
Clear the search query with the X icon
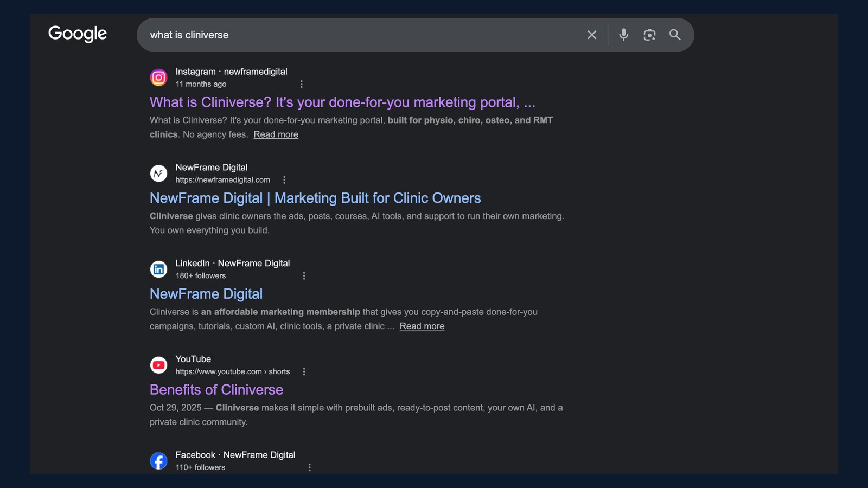pyautogui.click(x=592, y=35)
